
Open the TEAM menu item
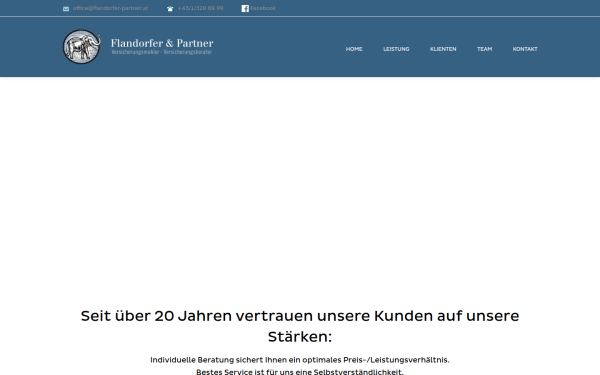click(484, 49)
